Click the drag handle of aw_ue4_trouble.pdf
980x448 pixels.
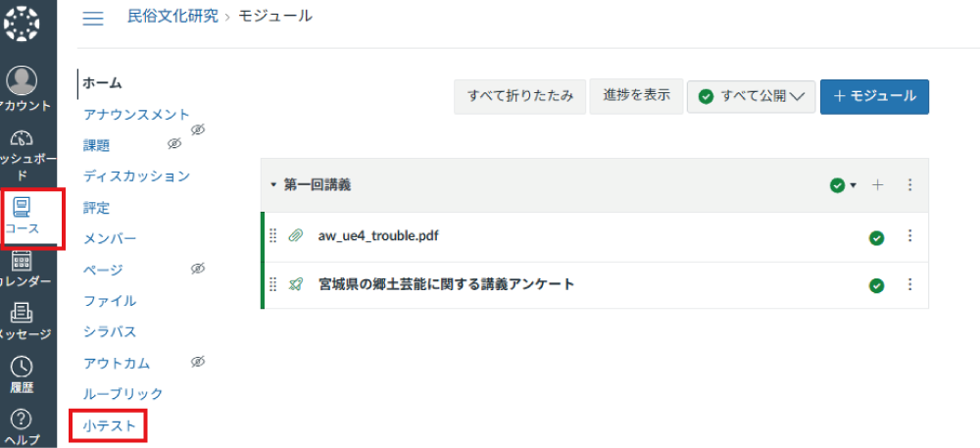(x=273, y=237)
